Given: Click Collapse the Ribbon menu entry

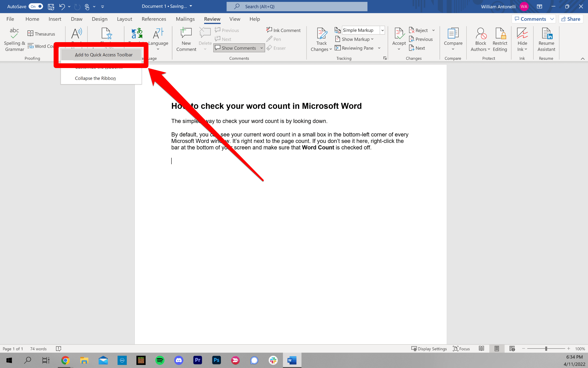Looking at the screenshot, I should click(95, 78).
